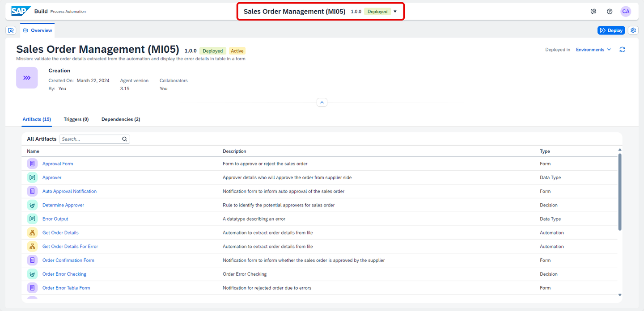Click the Order Error Checking decision icon

click(32, 274)
